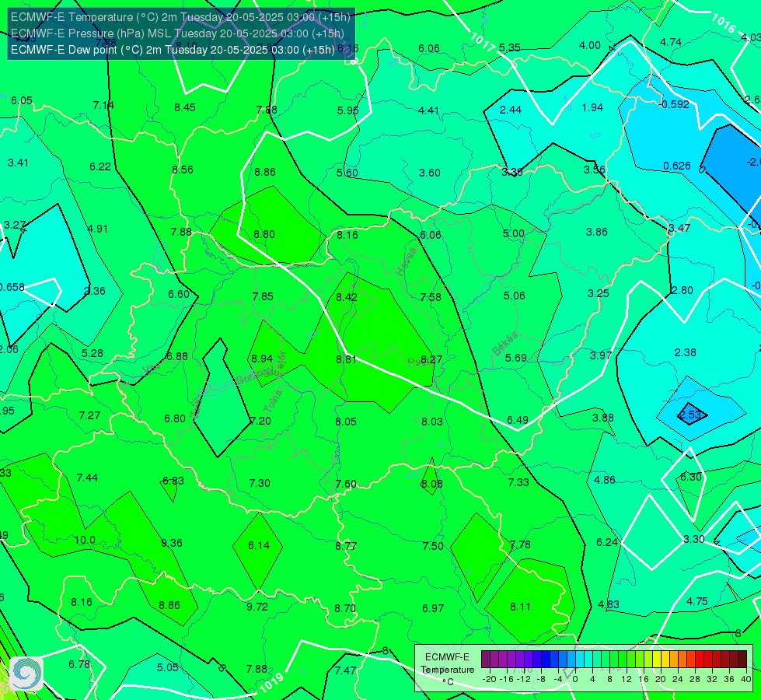Click the legend tick label -20
This screenshot has width=761, height=700.
[489, 679]
